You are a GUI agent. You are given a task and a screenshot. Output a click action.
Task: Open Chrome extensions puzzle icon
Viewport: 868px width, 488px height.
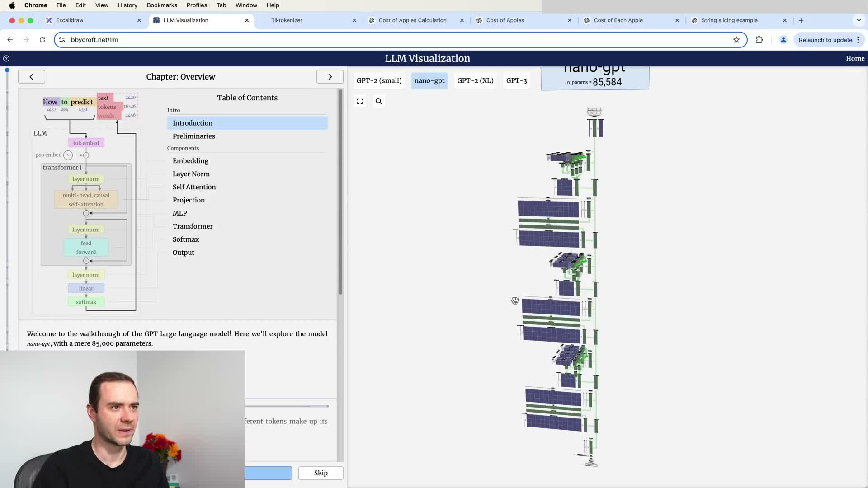[759, 40]
